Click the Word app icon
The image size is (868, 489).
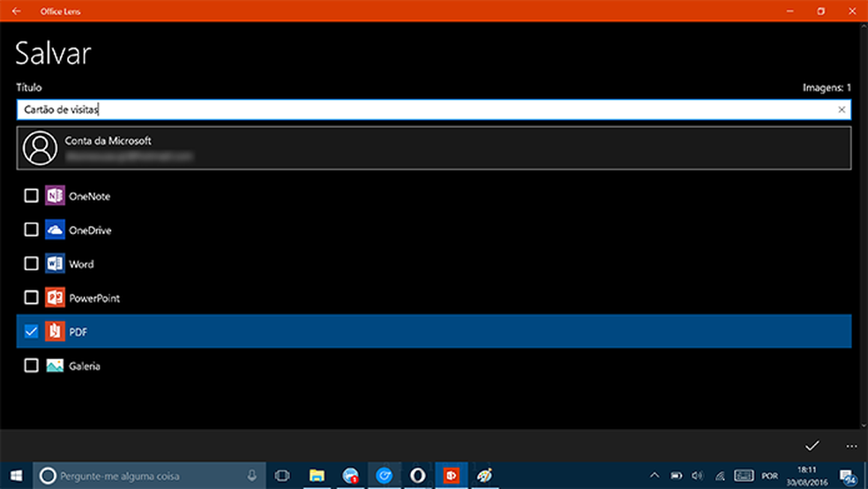point(55,264)
